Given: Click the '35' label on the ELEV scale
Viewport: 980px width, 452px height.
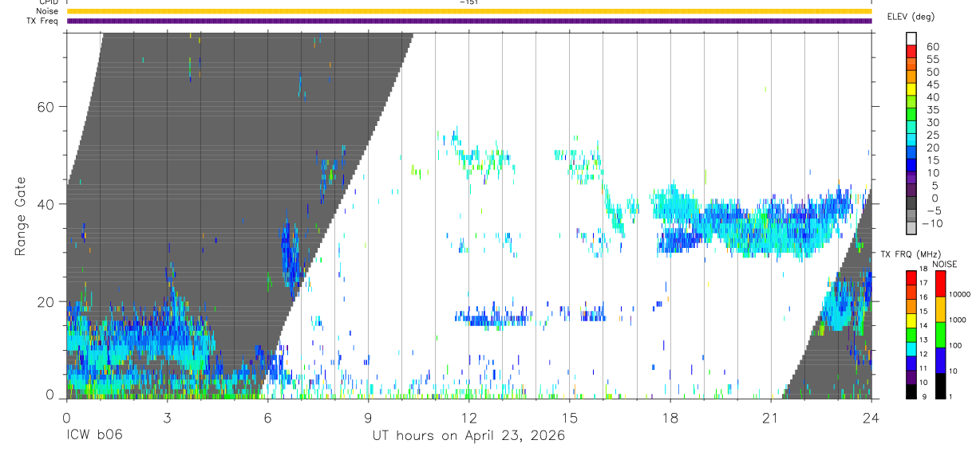Looking at the screenshot, I should (933, 109).
